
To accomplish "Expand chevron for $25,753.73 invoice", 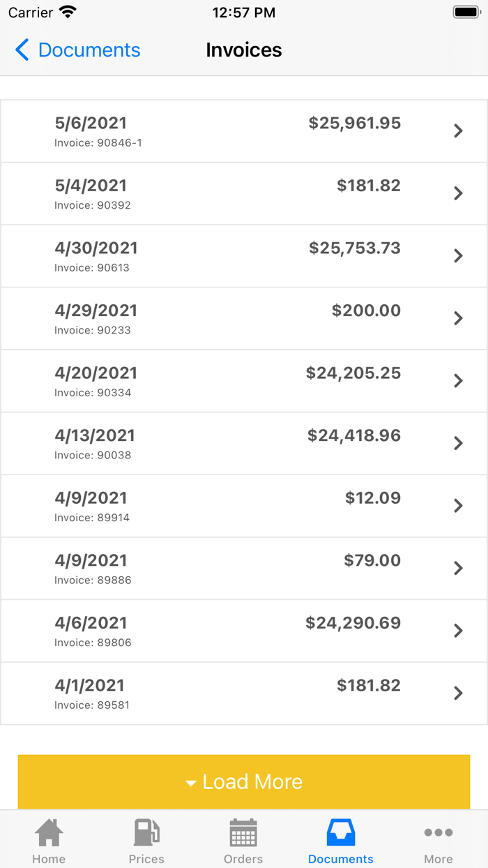I will click(x=458, y=255).
